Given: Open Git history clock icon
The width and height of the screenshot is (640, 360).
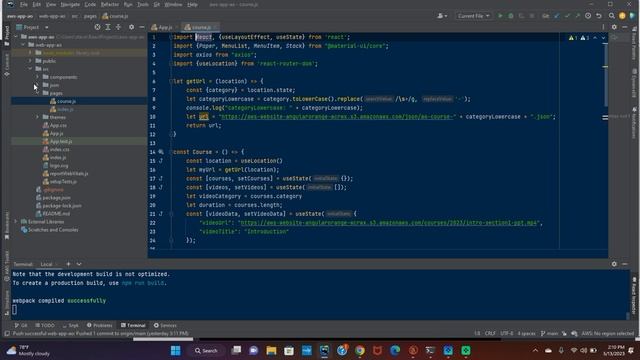Looking at the screenshot, I should point(588,16).
